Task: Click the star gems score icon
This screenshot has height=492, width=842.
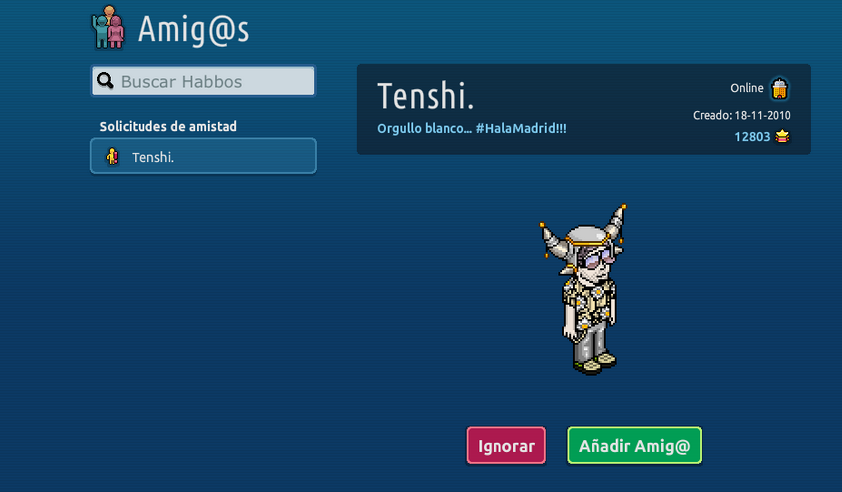Action: click(x=782, y=136)
